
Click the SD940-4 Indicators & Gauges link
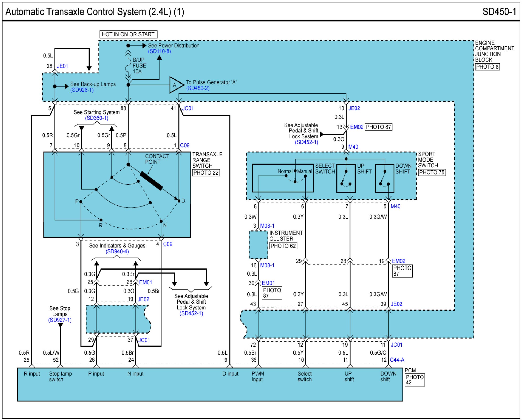(117, 251)
